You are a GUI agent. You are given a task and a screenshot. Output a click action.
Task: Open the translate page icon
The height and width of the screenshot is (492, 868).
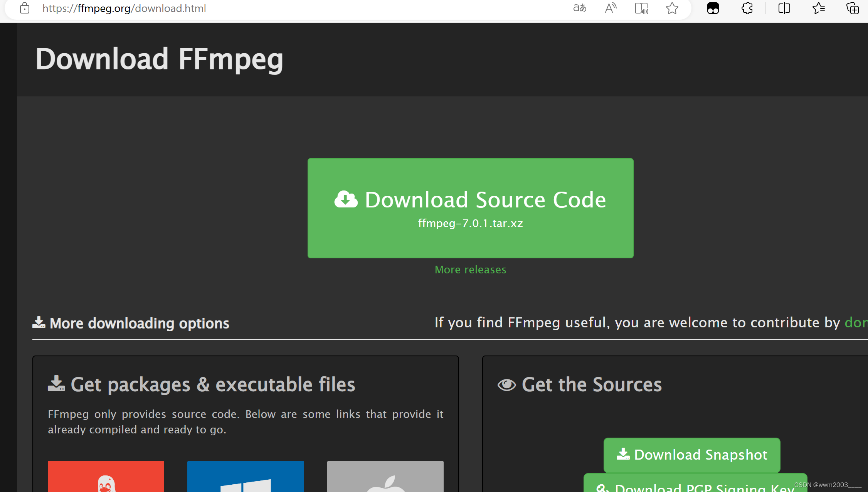coord(580,8)
